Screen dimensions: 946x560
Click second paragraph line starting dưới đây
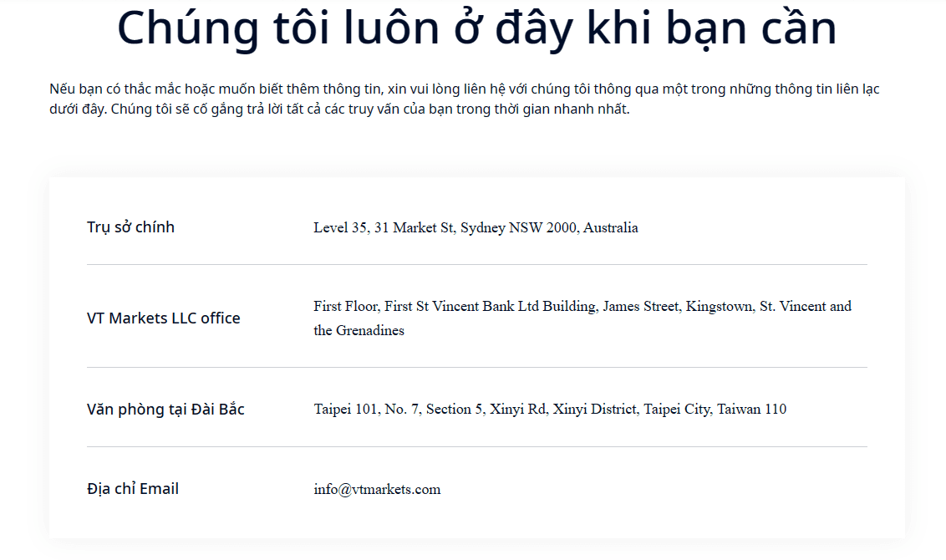pyautogui.click(x=339, y=109)
